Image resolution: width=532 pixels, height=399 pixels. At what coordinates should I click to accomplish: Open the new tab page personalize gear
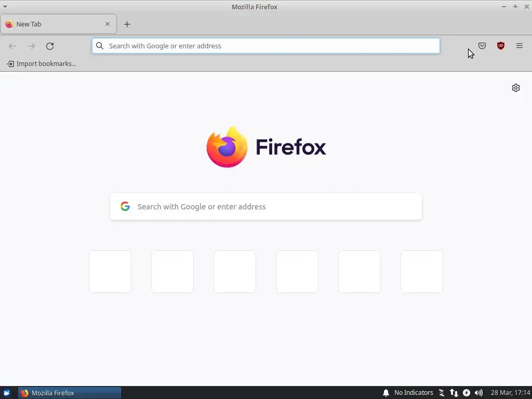(x=516, y=88)
